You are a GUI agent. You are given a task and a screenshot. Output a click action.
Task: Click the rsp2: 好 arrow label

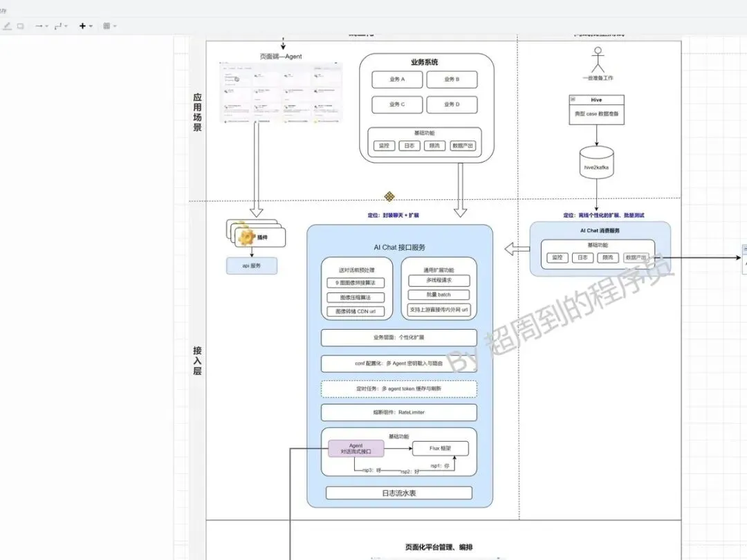[409, 472]
